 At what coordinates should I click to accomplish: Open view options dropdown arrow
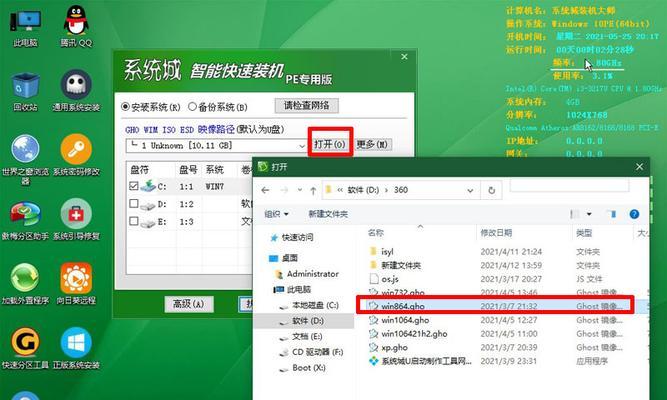click(x=589, y=214)
